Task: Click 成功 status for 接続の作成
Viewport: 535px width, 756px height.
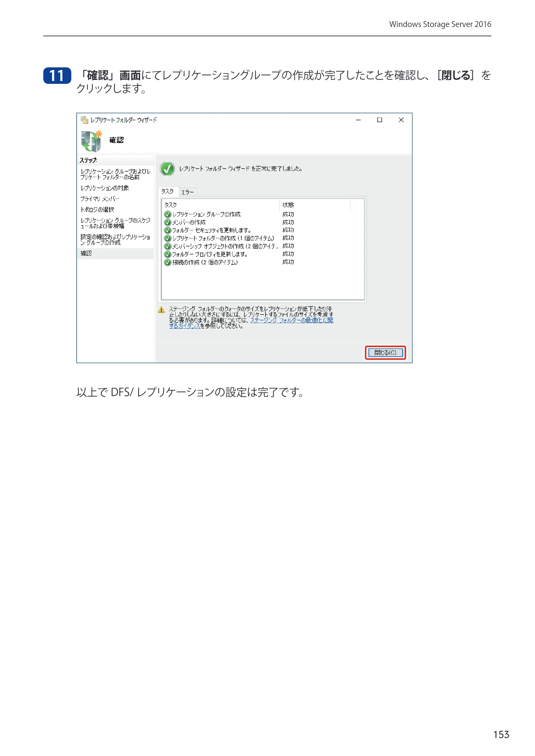Action: point(288,262)
